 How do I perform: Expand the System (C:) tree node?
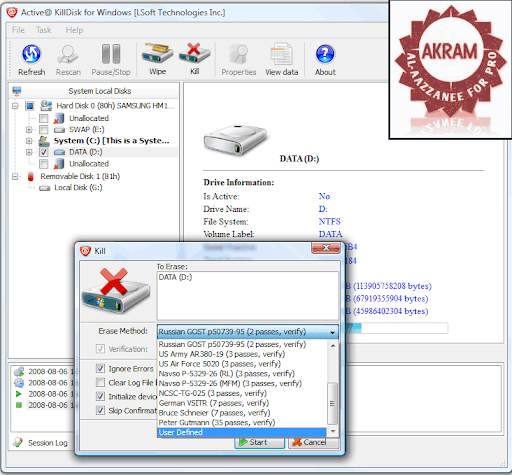click(29, 141)
